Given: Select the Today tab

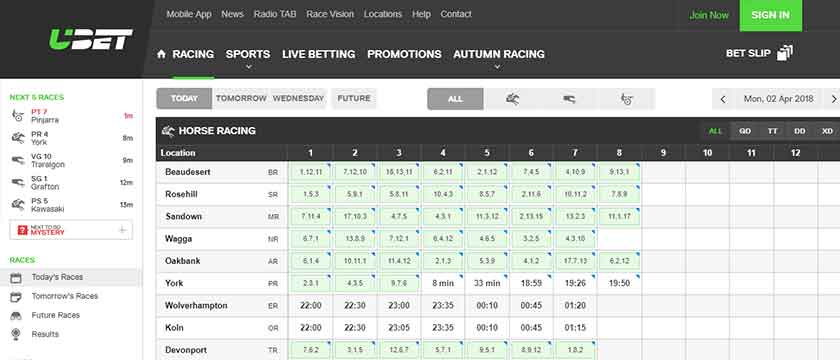Looking at the screenshot, I should (x=184, y=99).
